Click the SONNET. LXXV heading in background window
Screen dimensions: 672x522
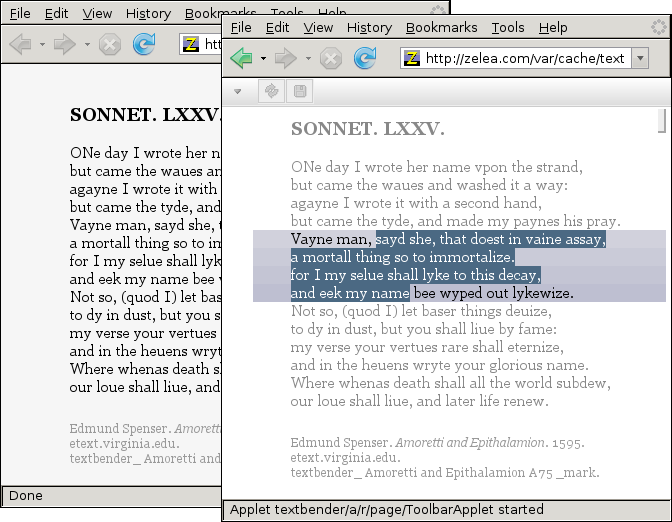click(x=145, y=115)
